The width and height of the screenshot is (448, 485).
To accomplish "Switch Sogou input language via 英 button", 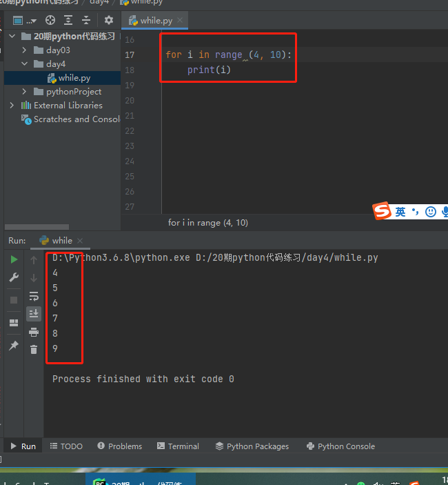I will click(400, 212).
